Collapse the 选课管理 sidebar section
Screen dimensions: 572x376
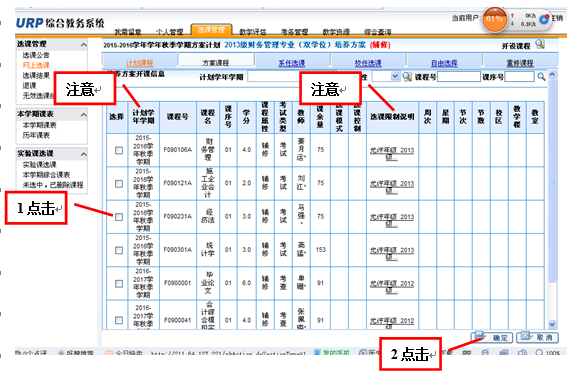[x=84, y=45]
